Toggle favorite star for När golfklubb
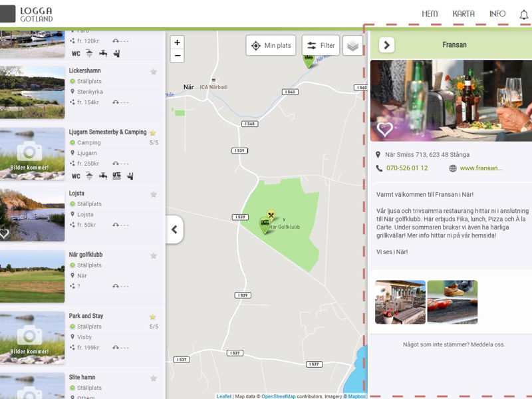Image resolution: width=532 pixels, height=399 pixels. pos(154,256)
